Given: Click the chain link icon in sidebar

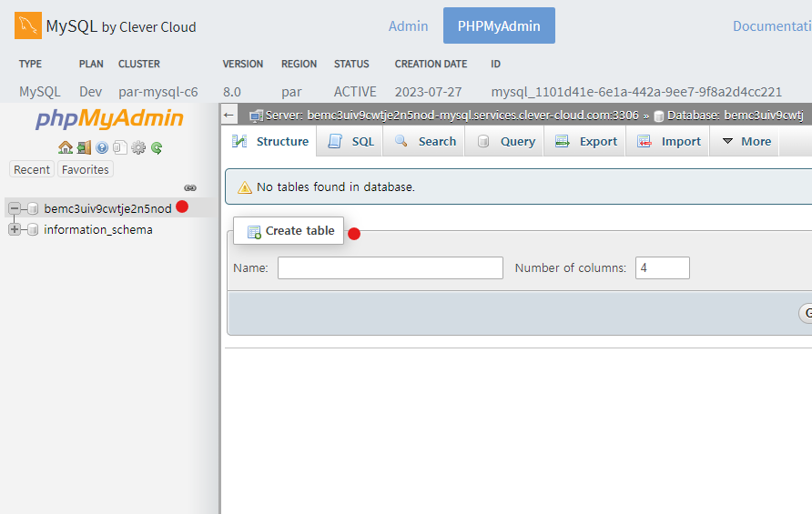Looking at the screenshot, I should (x=190, y=188).
